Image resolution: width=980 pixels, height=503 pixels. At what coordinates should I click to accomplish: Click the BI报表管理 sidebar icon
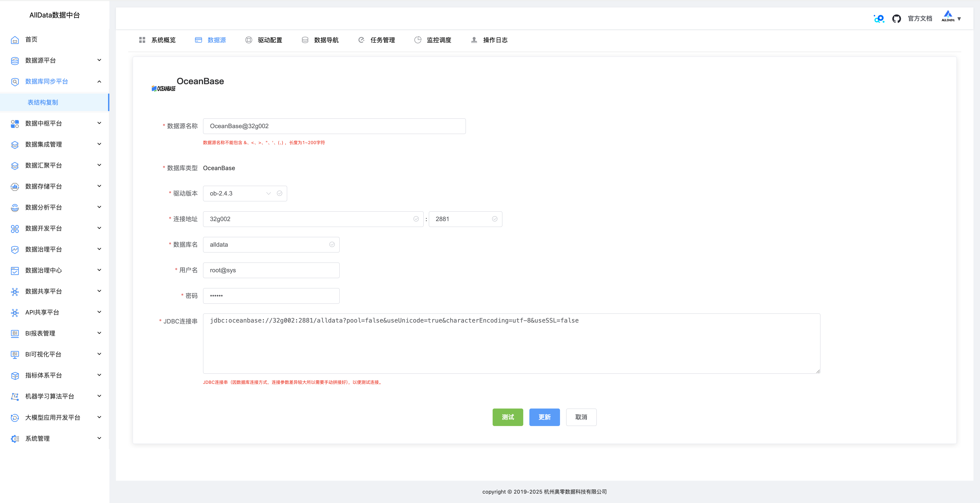tap(15, 333)
